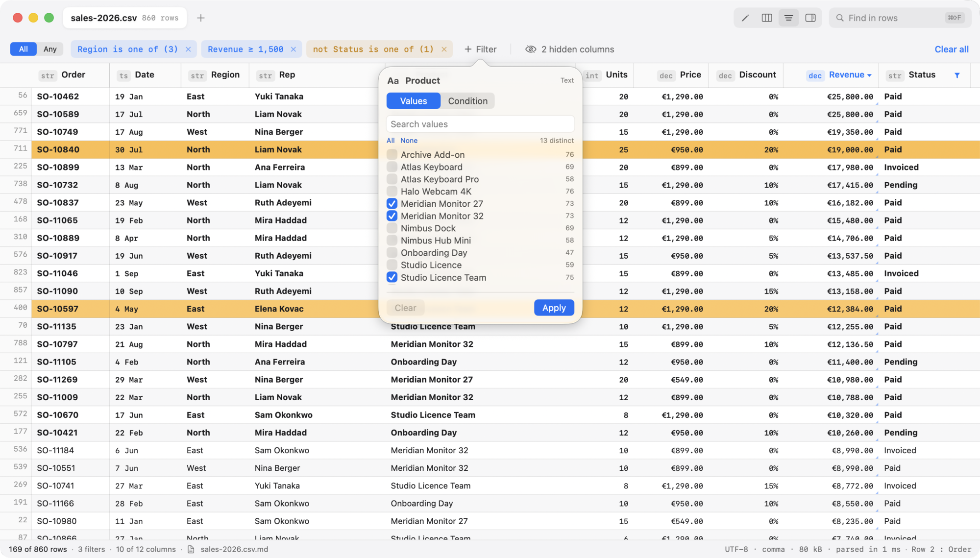The image size is (980, 558).
Task: Toggle the right sidebar panel icon
Action: pos(810,18)
